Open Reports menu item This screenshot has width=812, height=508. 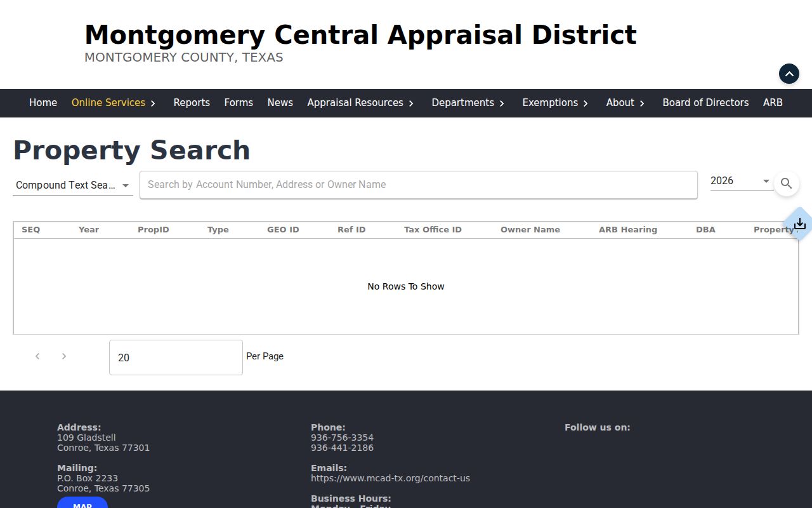[192, 102]
